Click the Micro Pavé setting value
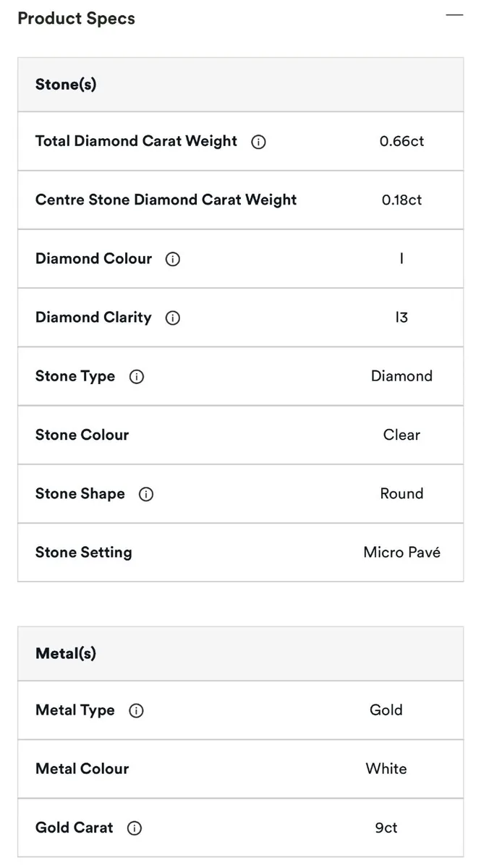This screenshot has height=868, width=481. 401,552
